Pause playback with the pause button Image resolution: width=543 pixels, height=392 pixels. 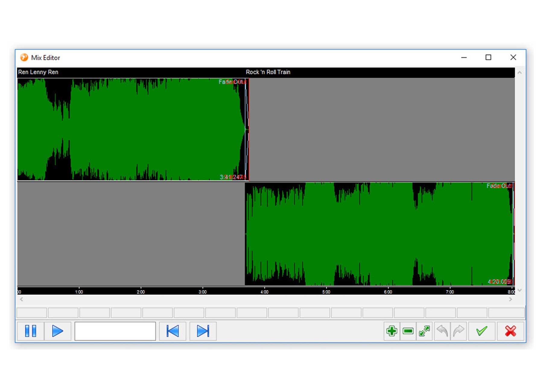pos(30,331)
